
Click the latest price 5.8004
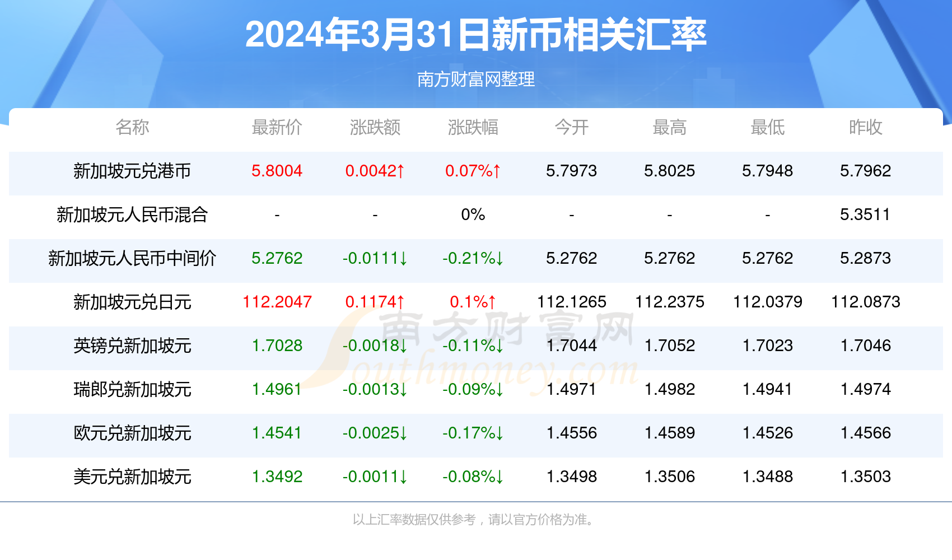pyautogui.click(x=277, y=171)
